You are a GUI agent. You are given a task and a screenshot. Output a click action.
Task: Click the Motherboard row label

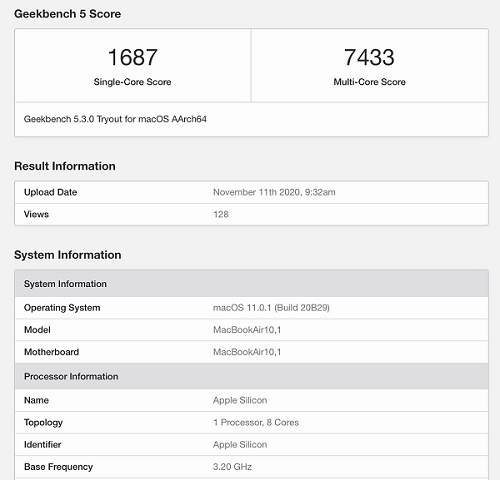(51, 352)
